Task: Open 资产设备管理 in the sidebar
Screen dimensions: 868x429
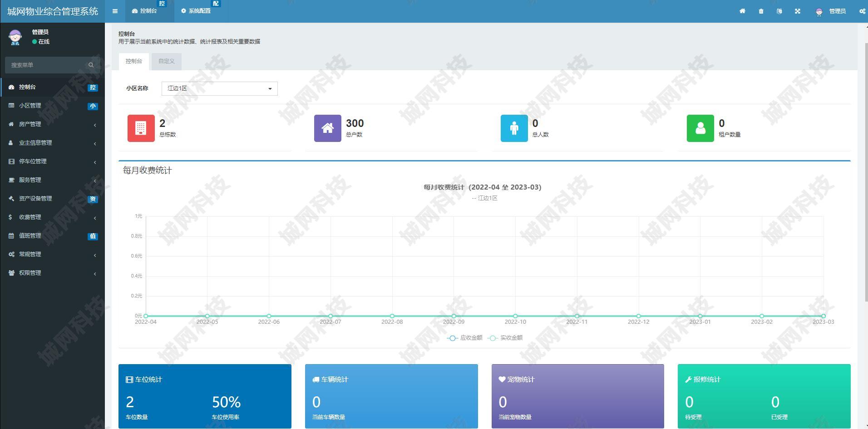Action: (53, 199)
